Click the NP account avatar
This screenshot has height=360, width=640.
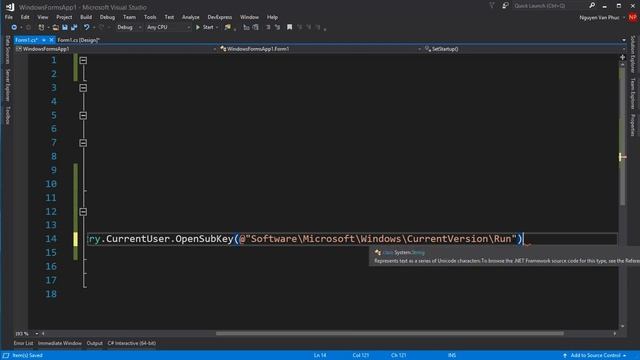633,17
